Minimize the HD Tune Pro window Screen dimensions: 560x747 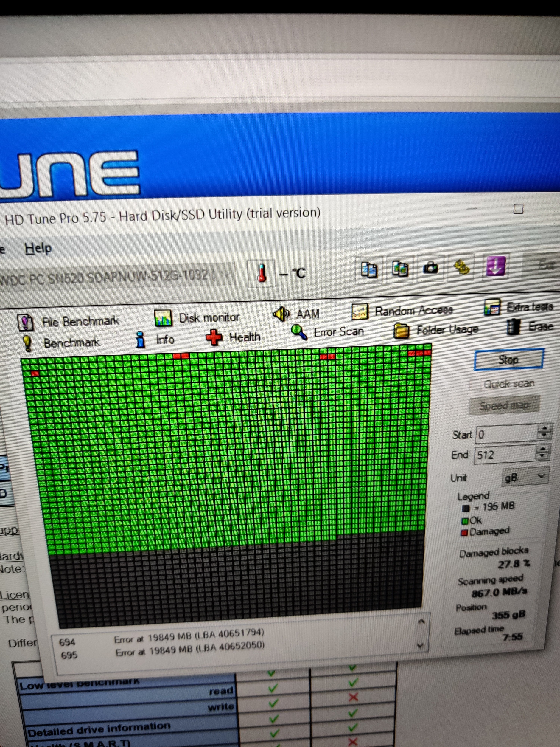[x=472, y=209]
